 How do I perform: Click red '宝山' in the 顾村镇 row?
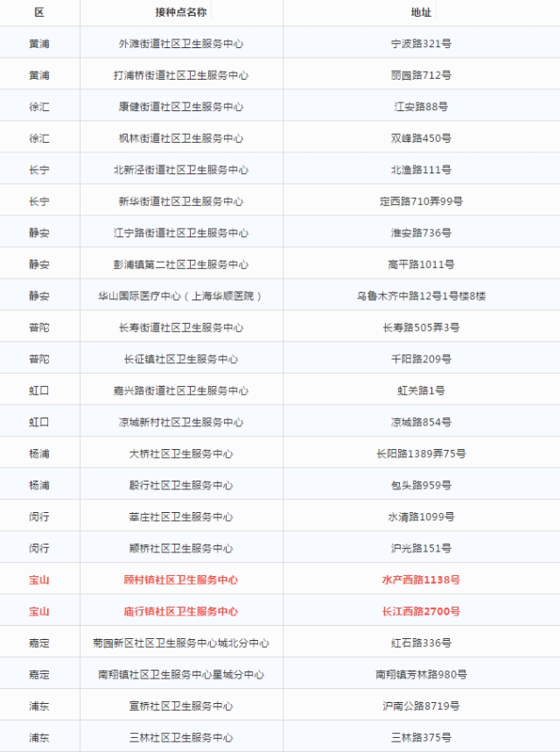[x=39, y=580]
